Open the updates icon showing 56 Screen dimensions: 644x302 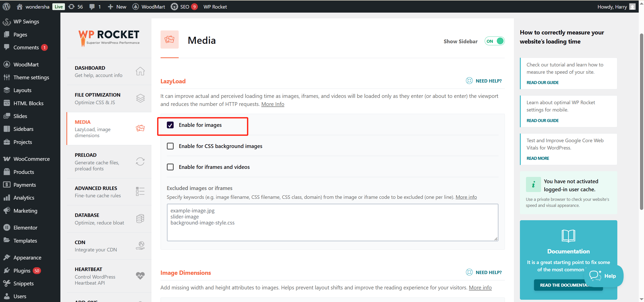(x=75, y=7)
